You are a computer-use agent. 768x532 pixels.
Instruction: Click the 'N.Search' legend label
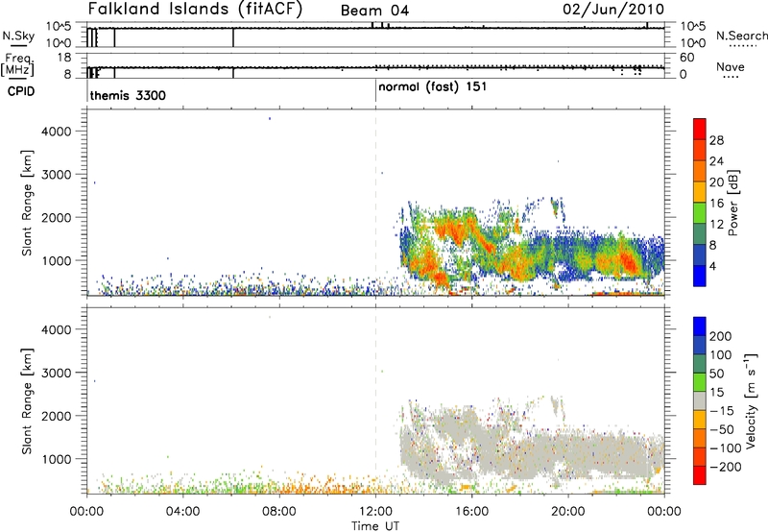[742, 36]
